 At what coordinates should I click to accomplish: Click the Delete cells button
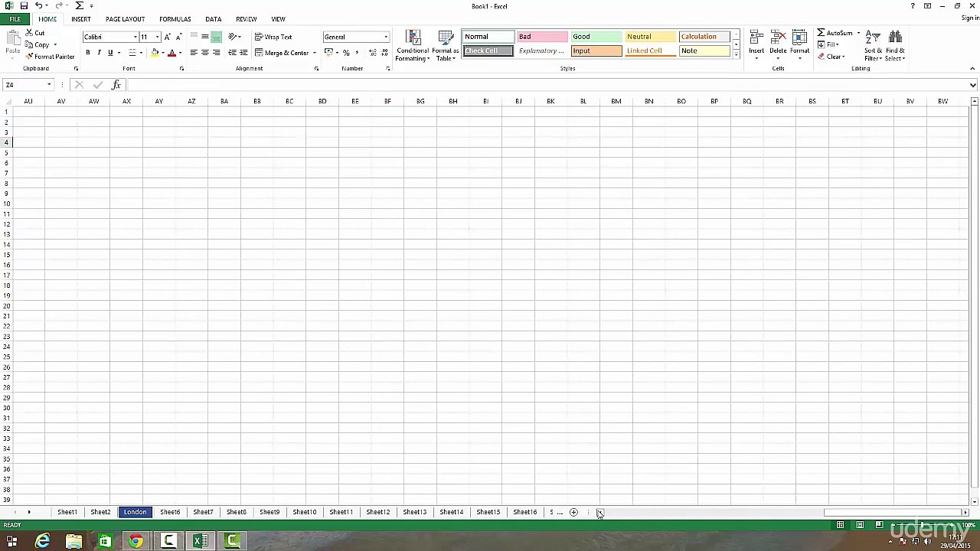pos(778,46)
